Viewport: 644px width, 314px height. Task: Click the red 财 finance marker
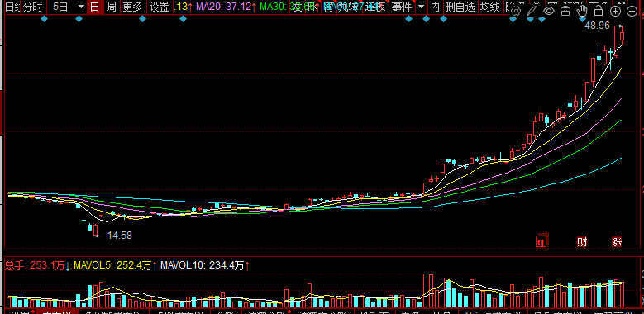pos(582,242)
